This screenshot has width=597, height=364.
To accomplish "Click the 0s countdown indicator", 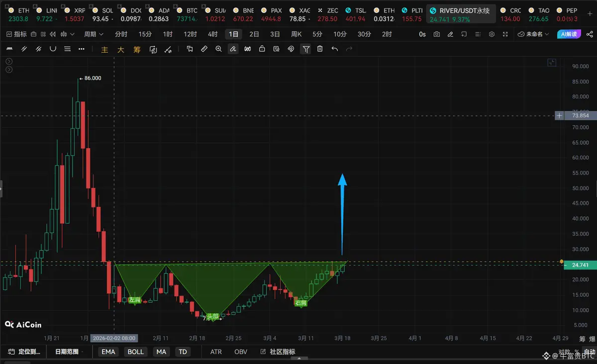I will (422, 34).
